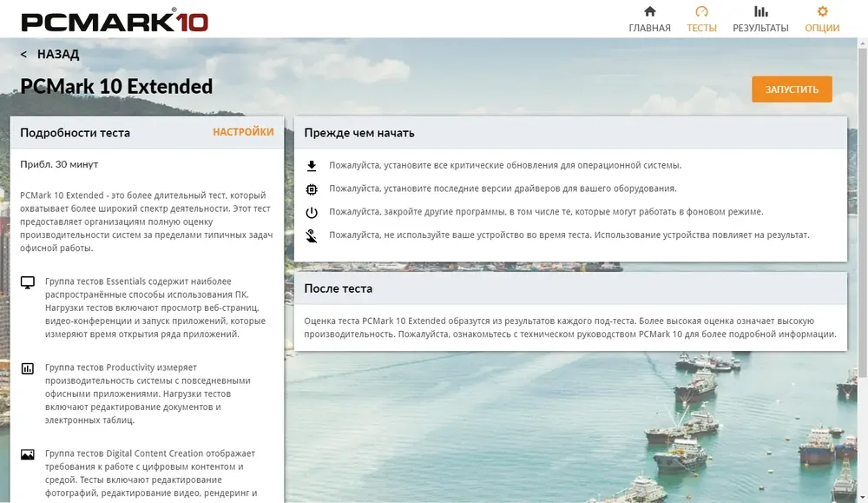Click the Digital Content Creation group description
The height and width of the screenshot is (503, 868).
pyautogui.click(x=151, y=473)
